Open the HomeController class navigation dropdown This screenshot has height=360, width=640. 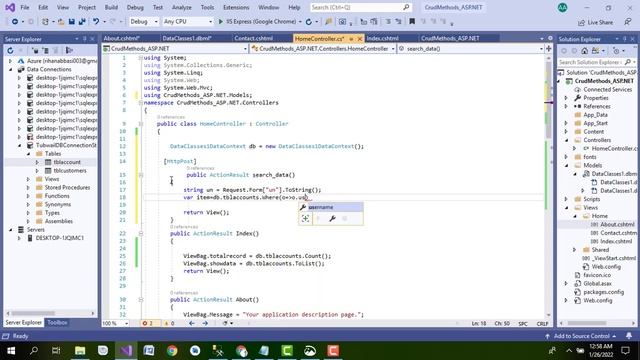[323, 49]
